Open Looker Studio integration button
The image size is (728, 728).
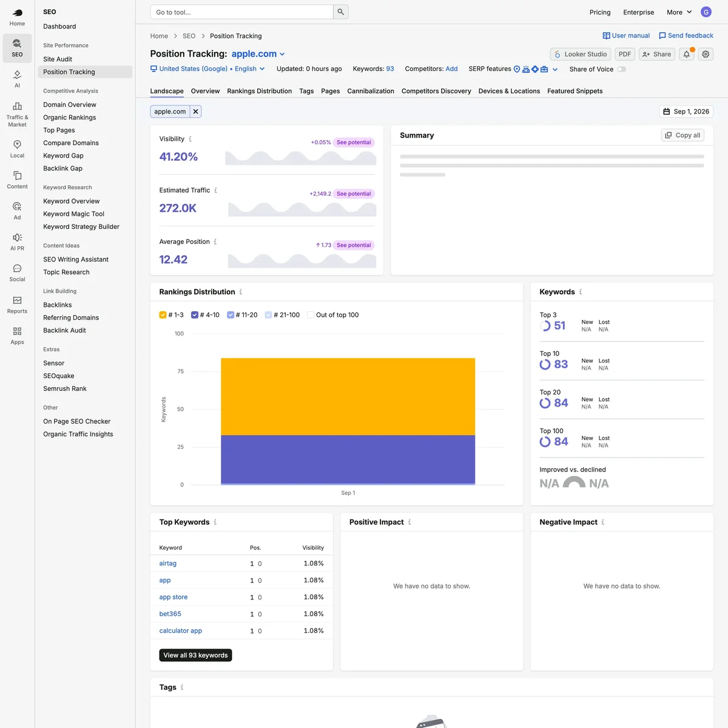(x=581, y=54)
